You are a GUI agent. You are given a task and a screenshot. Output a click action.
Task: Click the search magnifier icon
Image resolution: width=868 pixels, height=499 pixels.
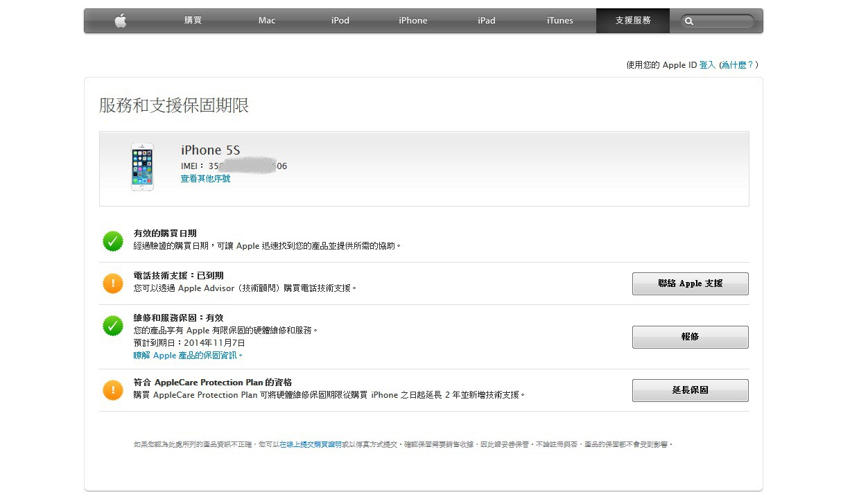click(x=689, y=21)
